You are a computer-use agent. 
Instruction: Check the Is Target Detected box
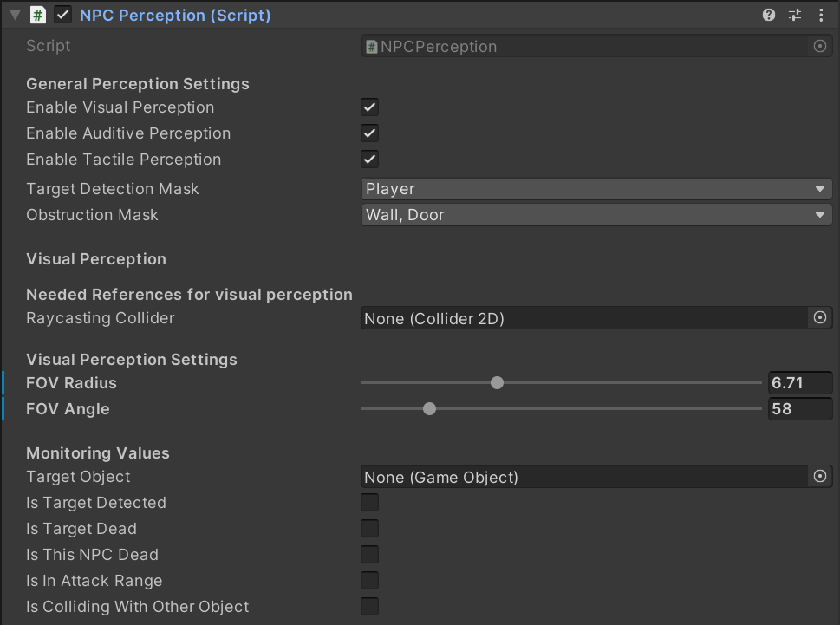pos(370,503)
